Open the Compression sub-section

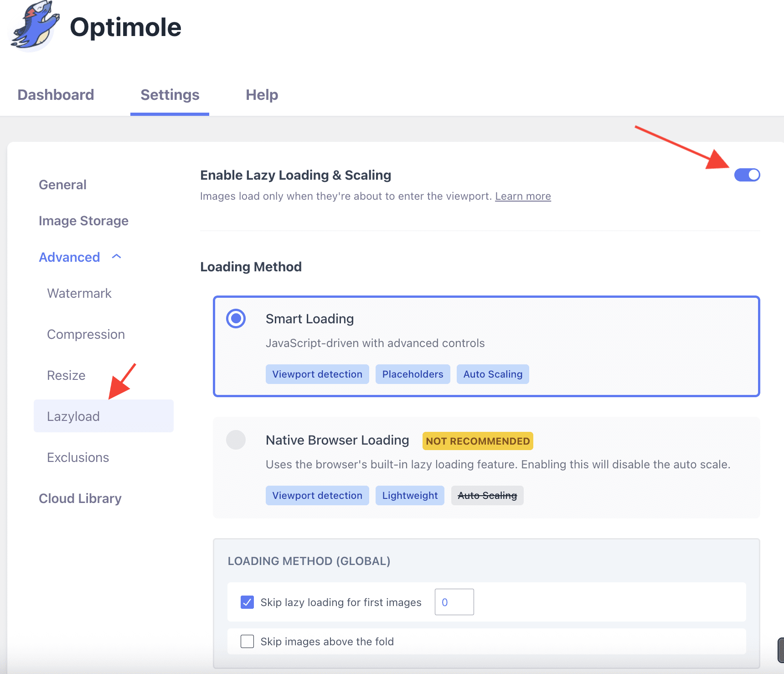(86, 334)
